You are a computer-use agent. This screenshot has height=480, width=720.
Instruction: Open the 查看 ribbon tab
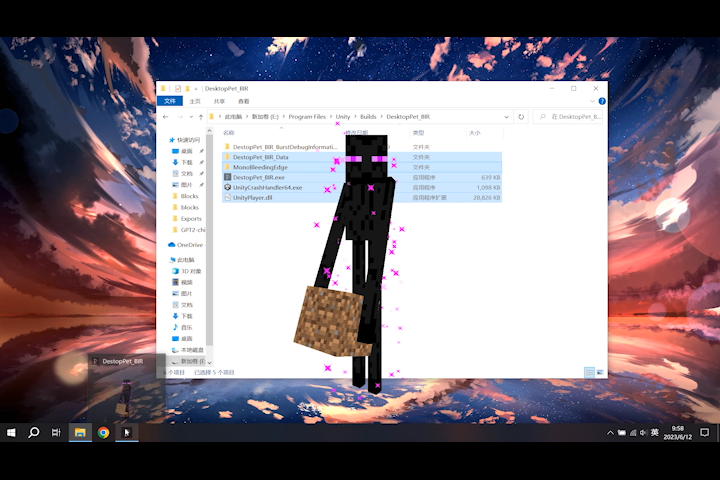244,101
